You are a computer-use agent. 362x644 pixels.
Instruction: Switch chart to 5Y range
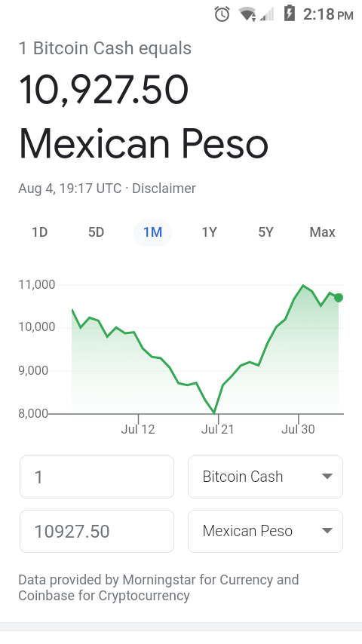(265, 232)
